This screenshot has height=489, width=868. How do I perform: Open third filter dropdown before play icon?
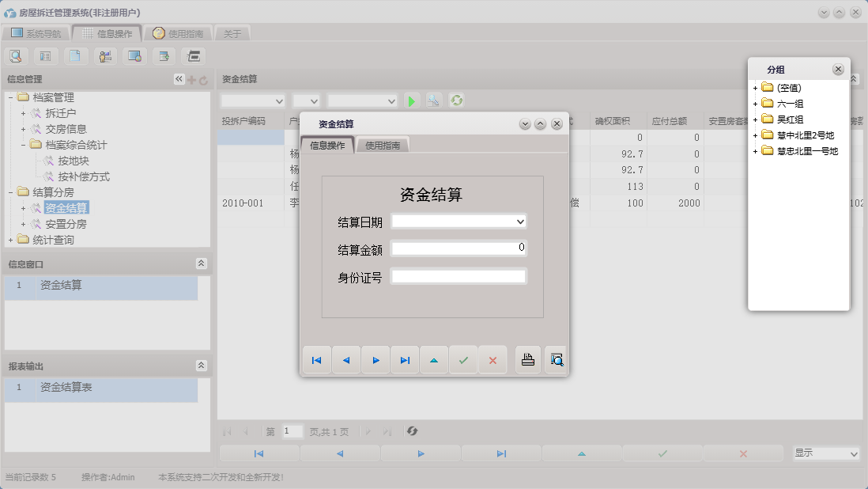tap(391, 101)
